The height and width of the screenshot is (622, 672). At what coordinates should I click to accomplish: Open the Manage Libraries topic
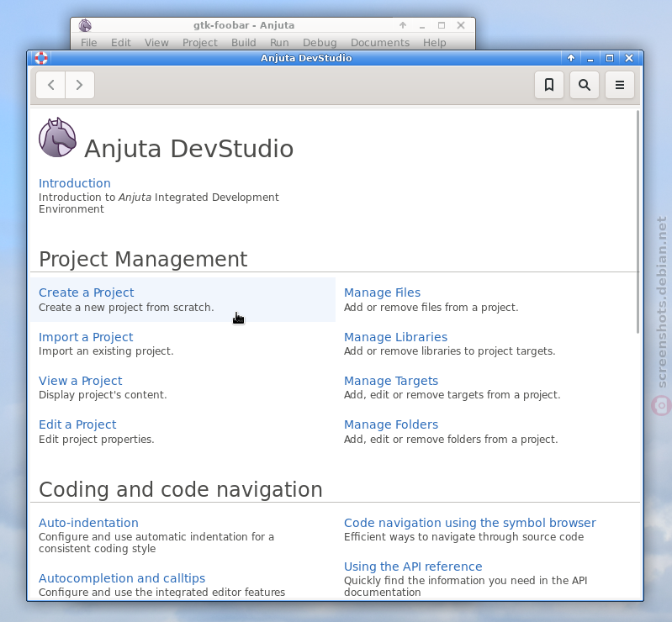click(395, 337)
